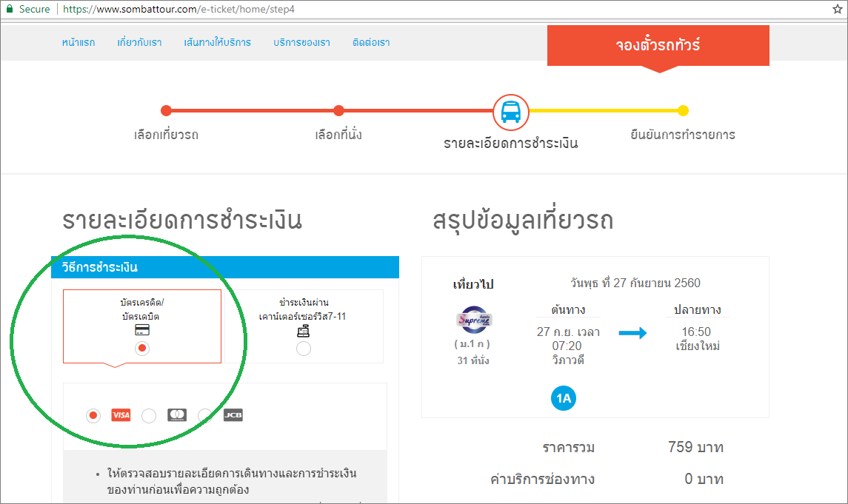This screenshot has height=504, width=848.
Task: Click the Visa card logo
Action: point(121,415)
